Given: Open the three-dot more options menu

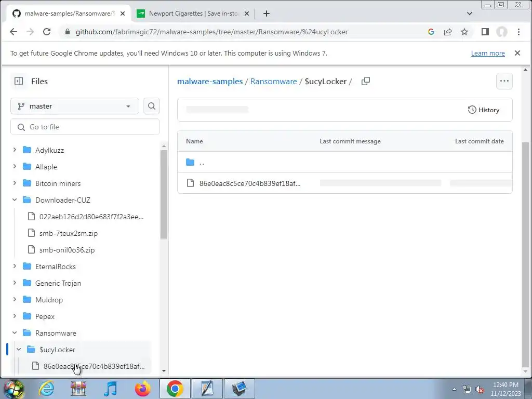Looking at the screenshot, I should pyautogui.click(x=504, y=81).
